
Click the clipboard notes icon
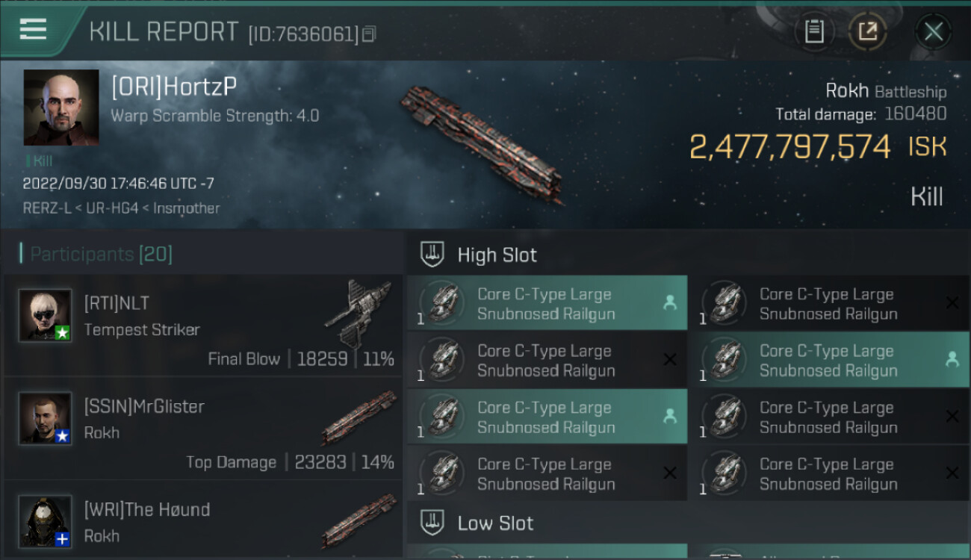pyautogui.click(x=814, y=31)
